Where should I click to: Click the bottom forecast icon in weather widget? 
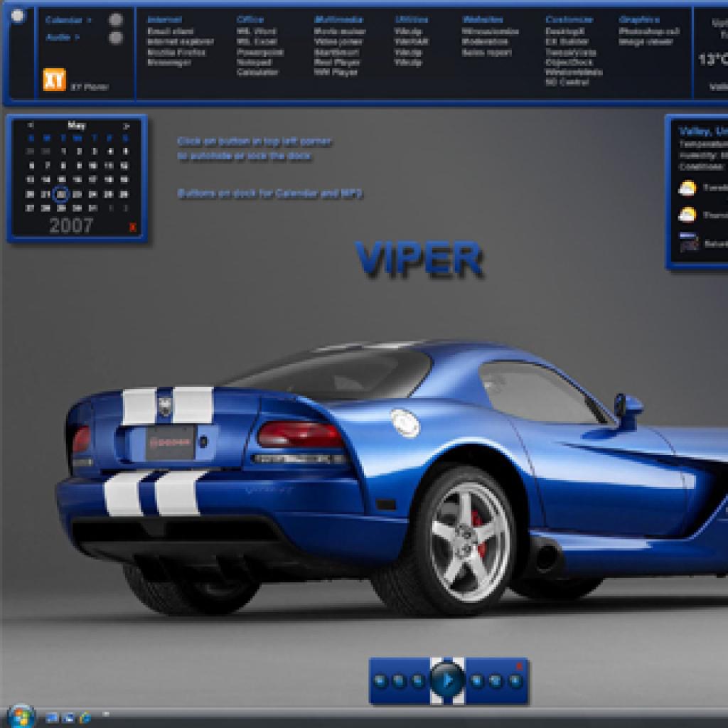tap(689, 242)
